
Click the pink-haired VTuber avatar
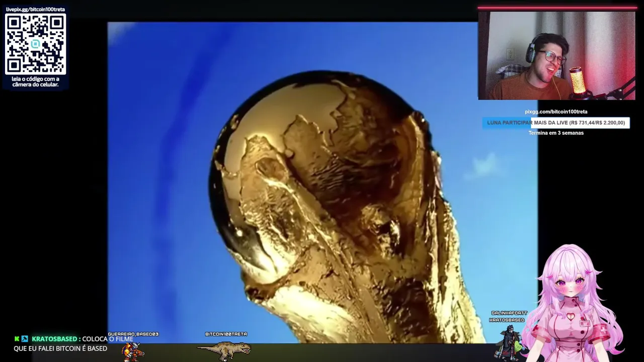[574, 304]
